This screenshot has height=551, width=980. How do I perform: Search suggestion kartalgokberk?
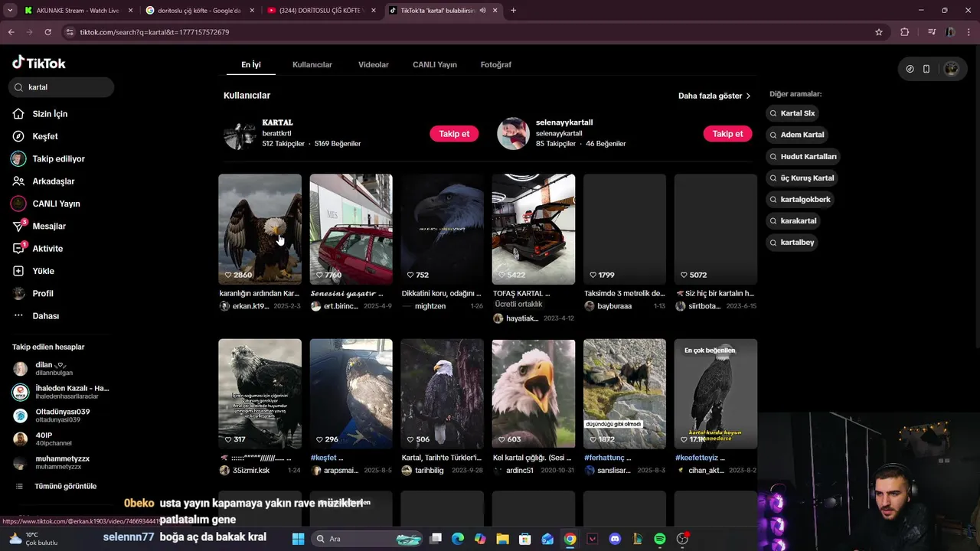click(x=801, y=199)
